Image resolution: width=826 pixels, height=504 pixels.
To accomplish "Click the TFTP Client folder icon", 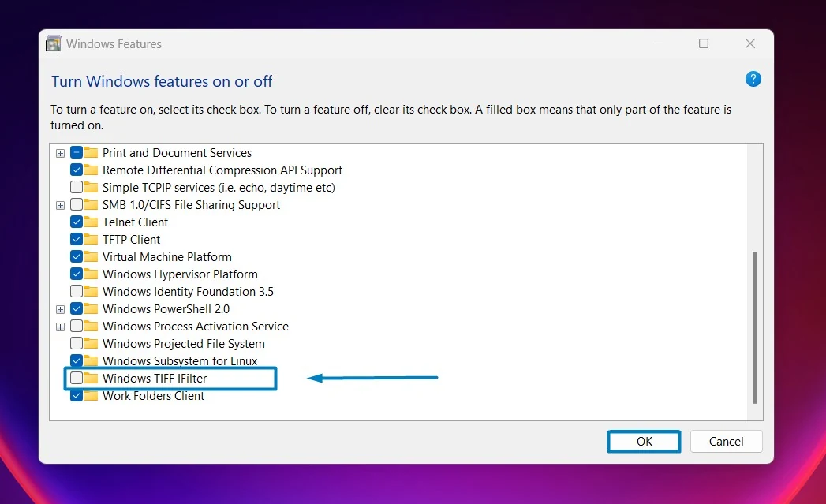I will tap(91, 239).
